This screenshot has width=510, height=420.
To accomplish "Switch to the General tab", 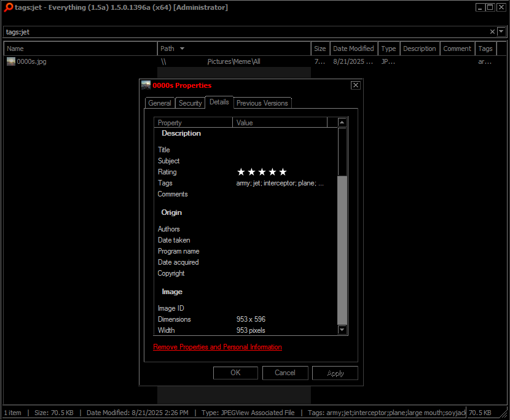I will pos(160,103).
